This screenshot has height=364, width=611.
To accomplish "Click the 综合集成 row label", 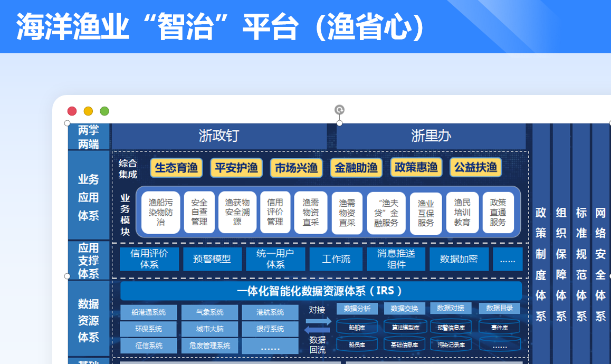I will coord(127,169).
